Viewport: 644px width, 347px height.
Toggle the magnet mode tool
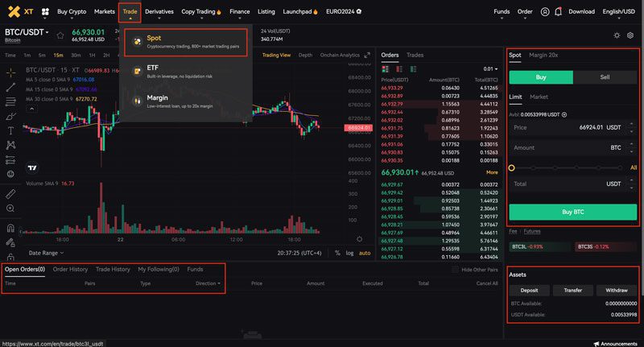click(10, 228)
